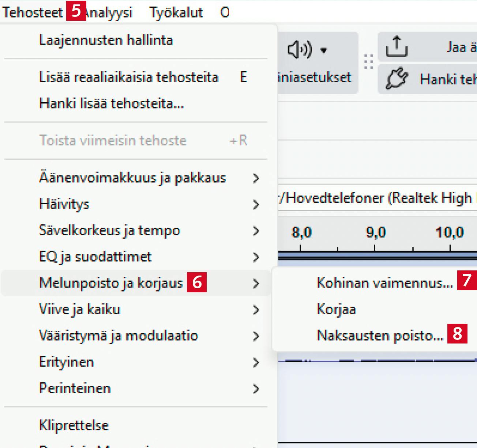Viewport: 477px width, 448px height.
Task: Open the Työkalut menu
Action: (176, 12)
